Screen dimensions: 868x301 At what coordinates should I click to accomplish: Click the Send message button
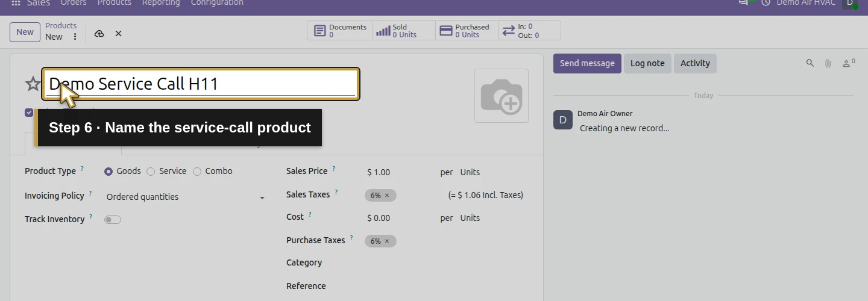pyautogui.click(x=587, y=63)
